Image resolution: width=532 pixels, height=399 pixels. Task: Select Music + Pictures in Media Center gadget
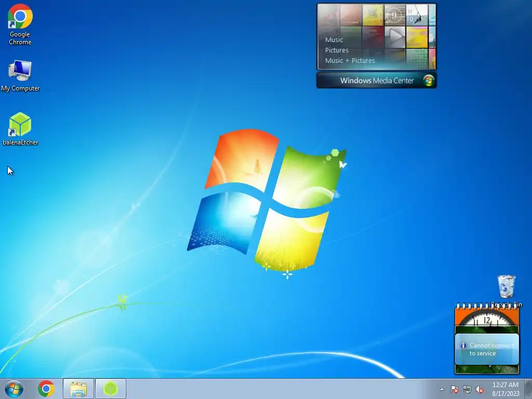pos(350,61)
